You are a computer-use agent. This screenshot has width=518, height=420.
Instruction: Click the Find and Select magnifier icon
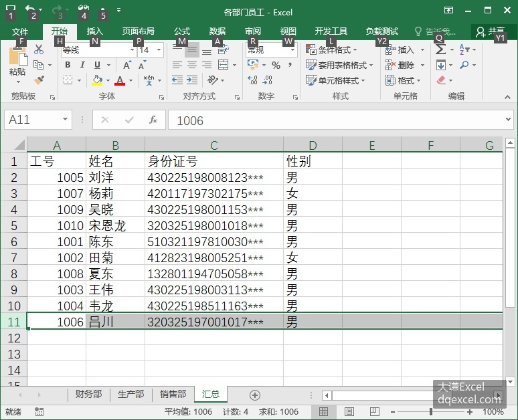[464, 65]
